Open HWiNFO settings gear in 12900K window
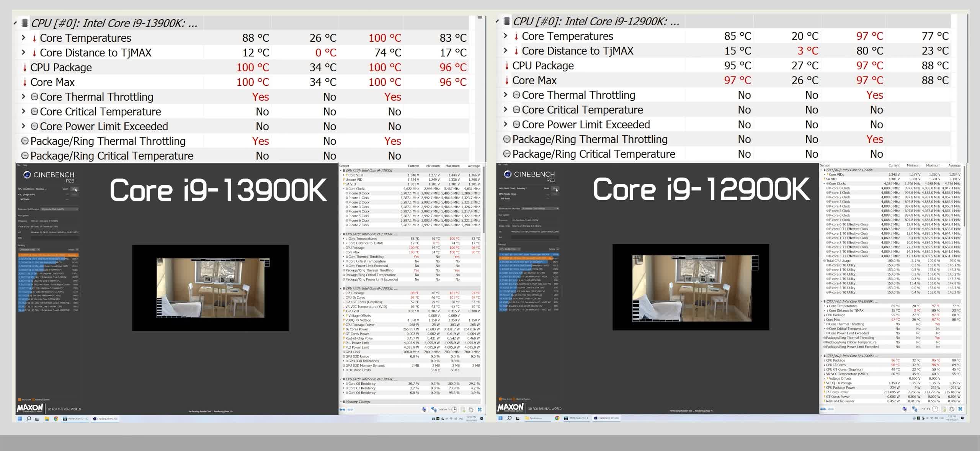 (x=952, y=409)
